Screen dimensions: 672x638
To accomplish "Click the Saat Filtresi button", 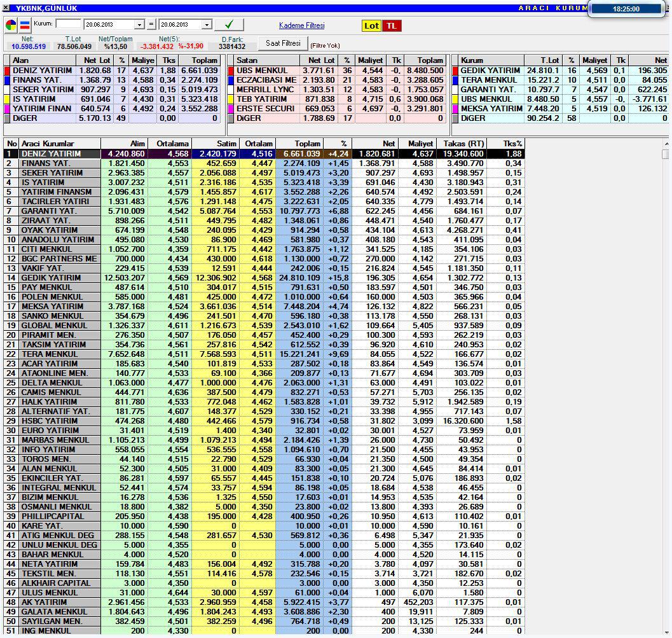I will (x=283, y=43).
